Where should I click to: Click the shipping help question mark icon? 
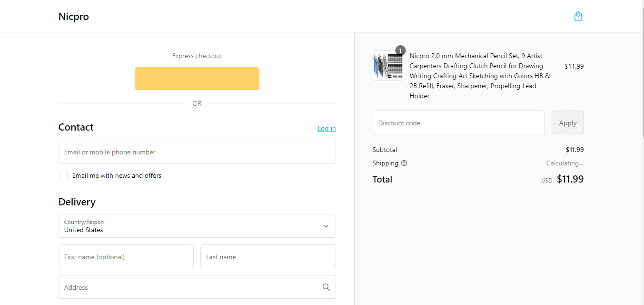(x=404, y=163)
